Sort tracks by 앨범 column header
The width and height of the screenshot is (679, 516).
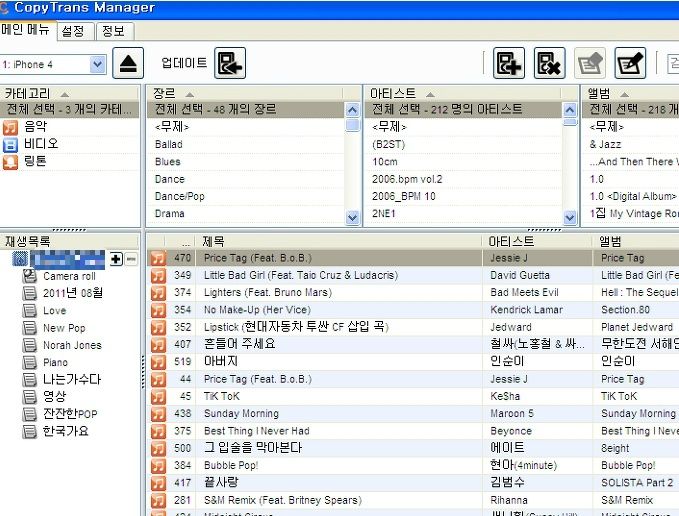pos(636,242)
